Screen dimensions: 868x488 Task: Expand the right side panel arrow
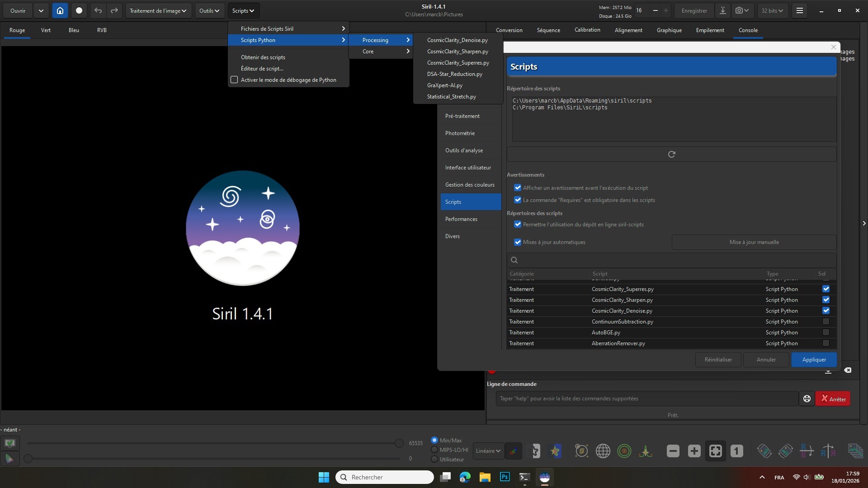coord(864,223)
